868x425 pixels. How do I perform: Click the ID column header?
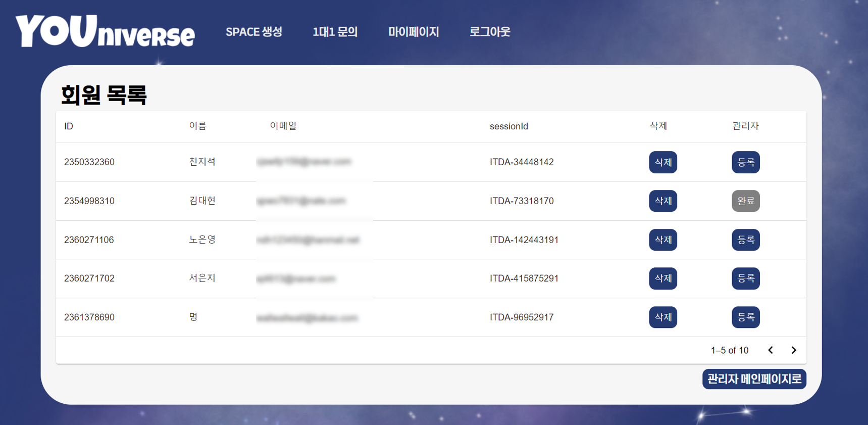(x=69, y=126)
